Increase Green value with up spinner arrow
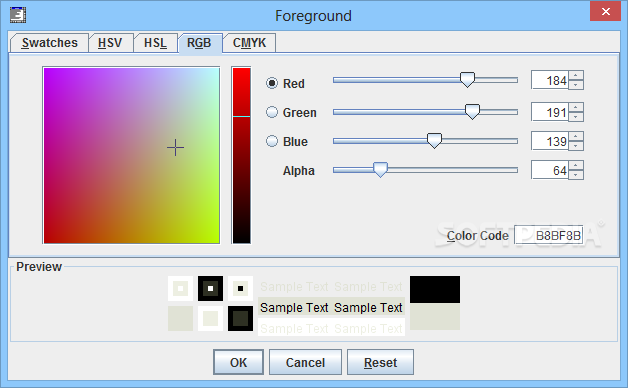This screenshot has height=388, width=628. [576, 107]
